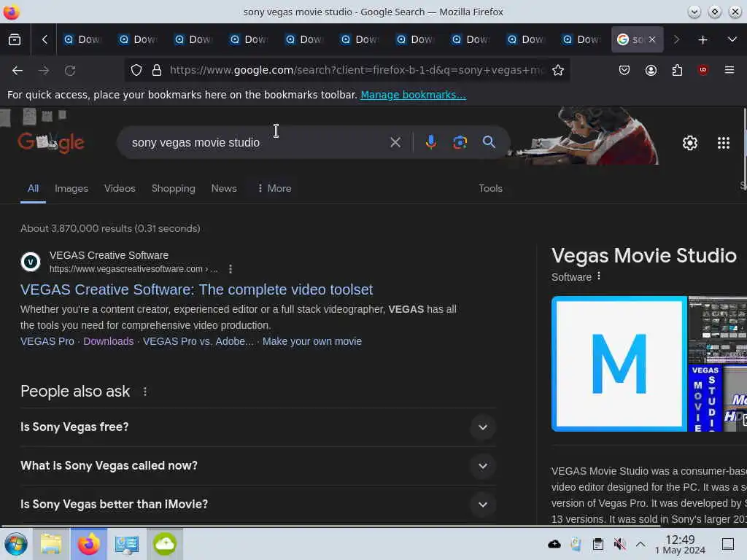Switch to the first Dow tab
747x560 pixels.
tap(83, 40)
